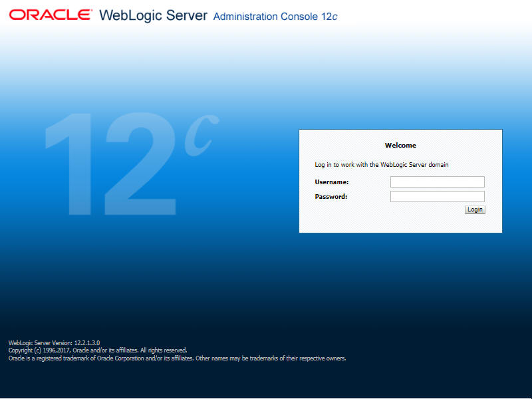Click 'WebLogic Server Version: 12.2.1.3.0' text
The image size is (532, 399).
point(55,343)
